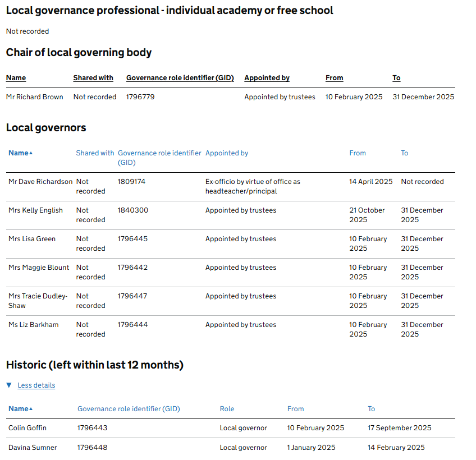Screen dimensions: 476x460
Task: Click Mr Dave Richardson name cell
Action: coord(40,182)
